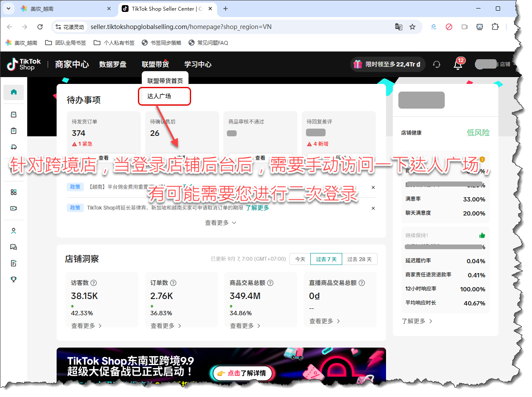Click 了解更多 in the store health panel
Viewport: 532px width, 397px height.
click(x=417, y=321)
